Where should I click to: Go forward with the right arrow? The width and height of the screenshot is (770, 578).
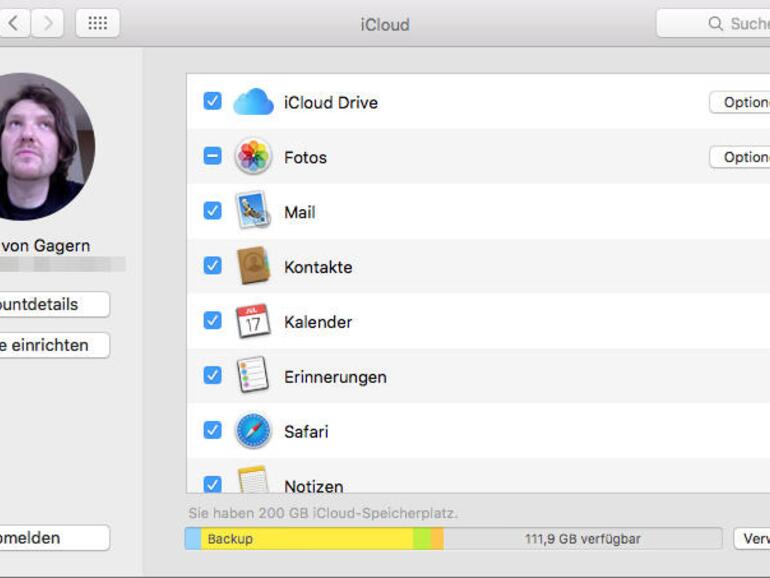pos(48,23)
